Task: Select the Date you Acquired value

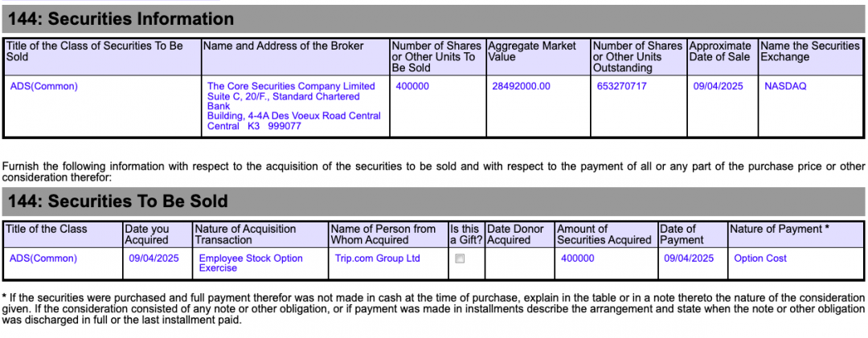Action: (152, 259)
